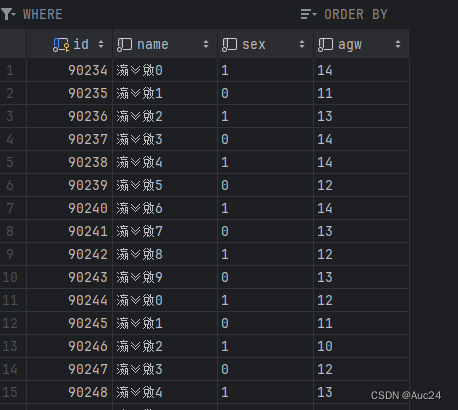
Task: Select row number 15
Action: (13, 392)
